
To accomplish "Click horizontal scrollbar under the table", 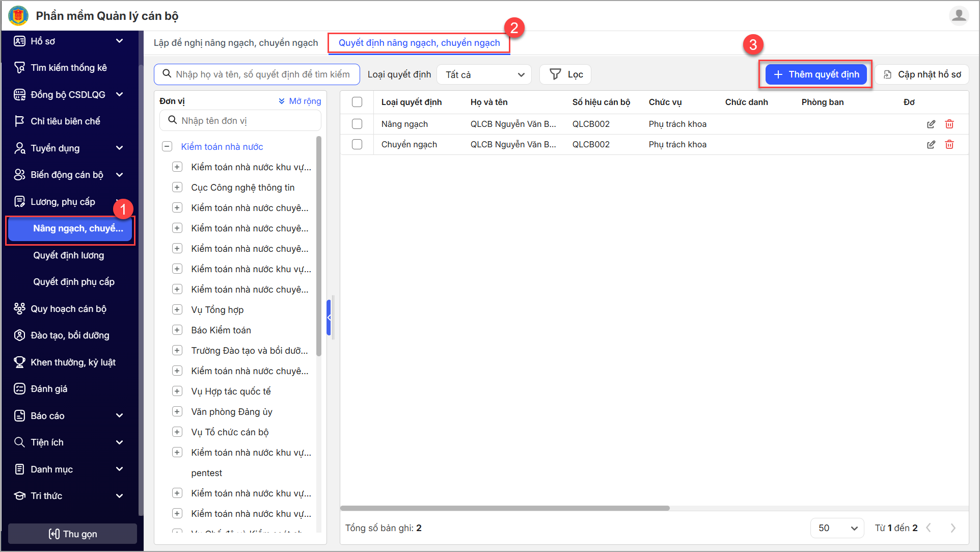I will pos(504,508).
